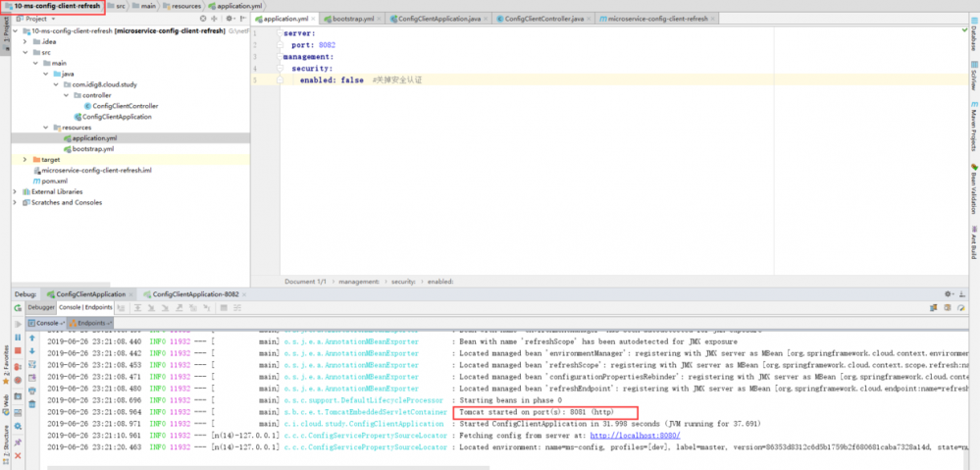The image size is (980, 470).
Task: Close debug session with the red X
Action: click(x=18, y=456)
